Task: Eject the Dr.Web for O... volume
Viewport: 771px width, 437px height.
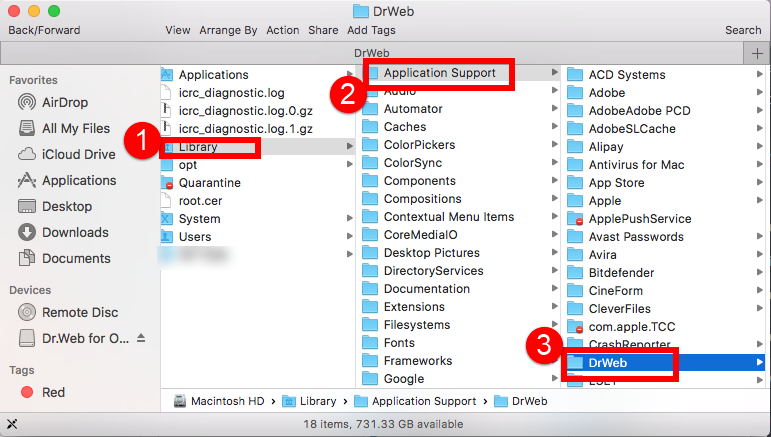Action: (x=141, y=338)
